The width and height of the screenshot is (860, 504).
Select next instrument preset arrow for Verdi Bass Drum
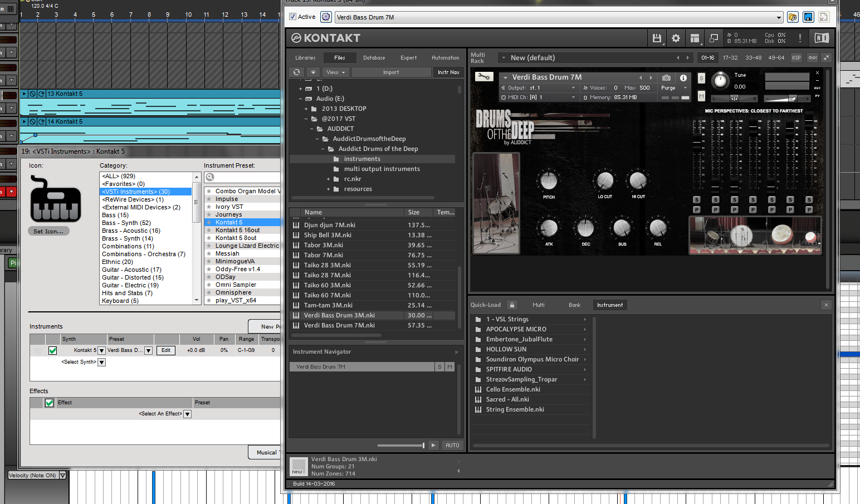(651, 78)
